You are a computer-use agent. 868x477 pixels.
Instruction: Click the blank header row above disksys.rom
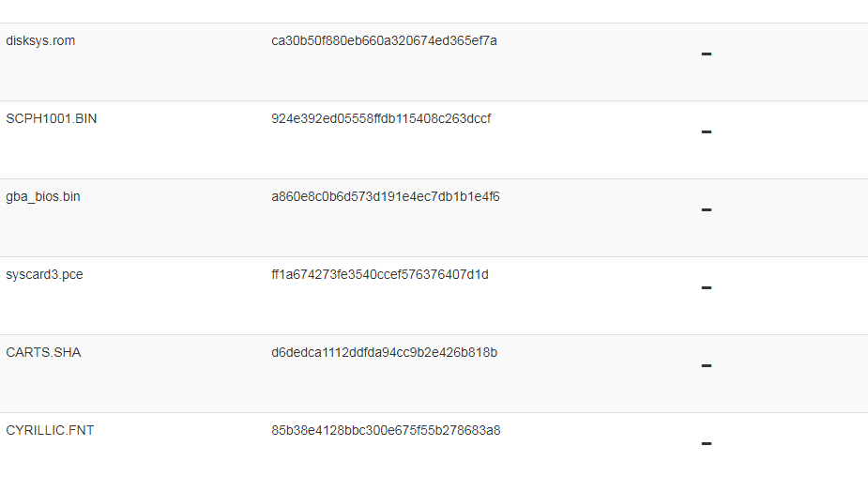pos(434,11)
